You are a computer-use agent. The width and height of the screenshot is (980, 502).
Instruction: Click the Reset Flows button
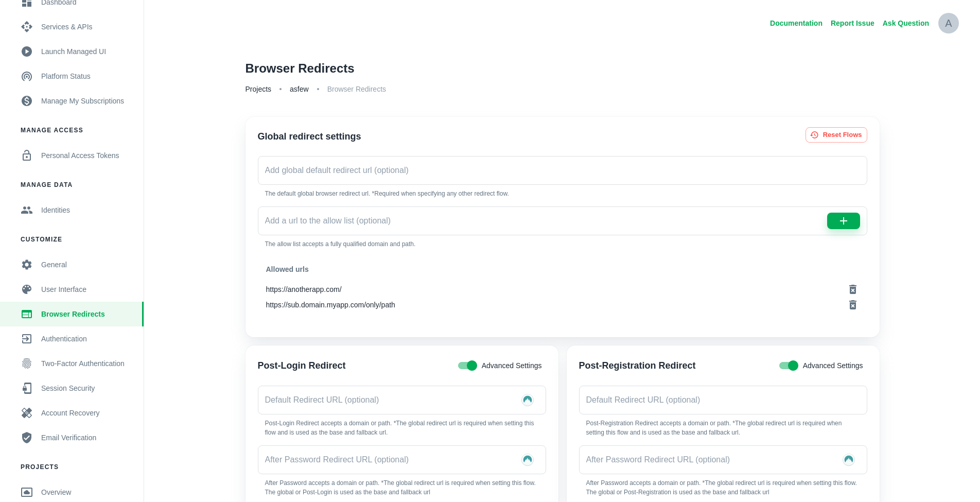coord(836,134)
